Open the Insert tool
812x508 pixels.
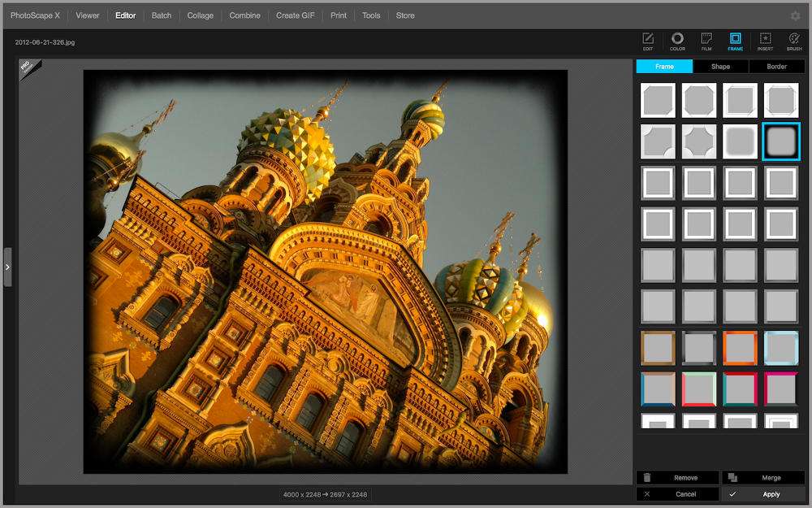pos(765,41)
